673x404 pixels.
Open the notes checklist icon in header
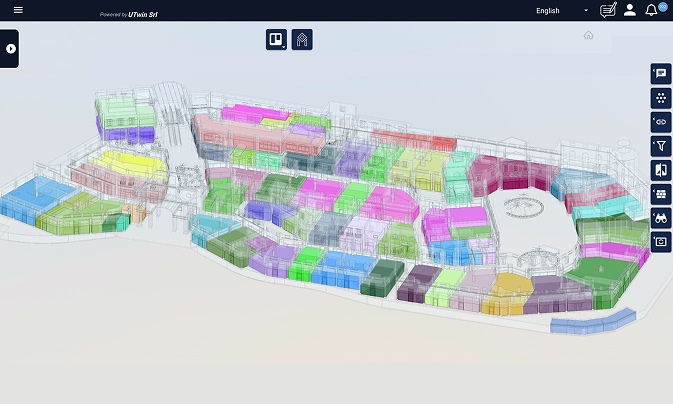click(608, 10)
